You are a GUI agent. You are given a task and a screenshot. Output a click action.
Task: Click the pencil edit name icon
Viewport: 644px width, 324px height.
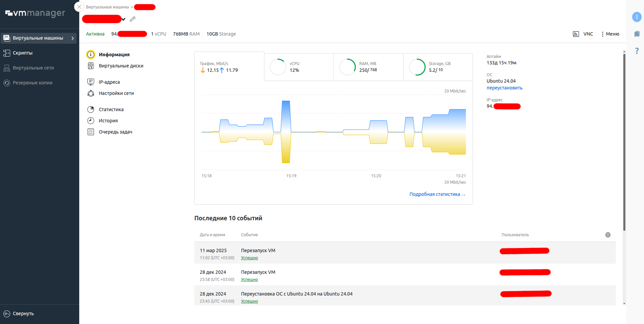point(133,19)
